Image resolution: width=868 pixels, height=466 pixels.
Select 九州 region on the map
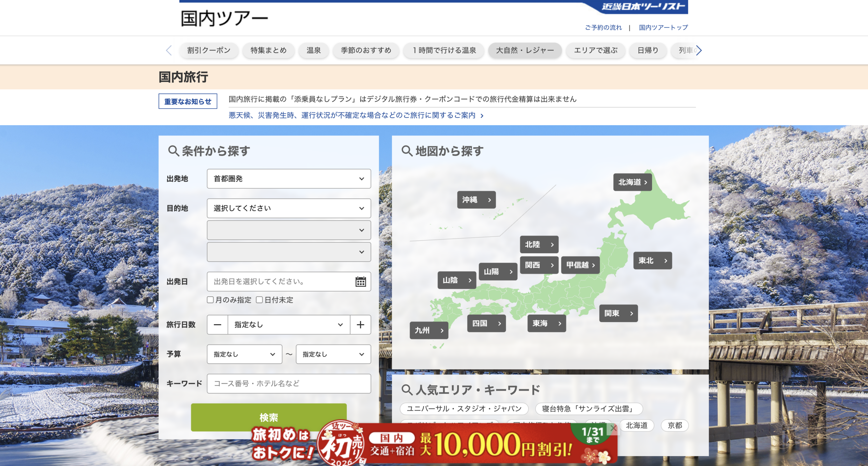pyautogui.click(x=429, y=330)
